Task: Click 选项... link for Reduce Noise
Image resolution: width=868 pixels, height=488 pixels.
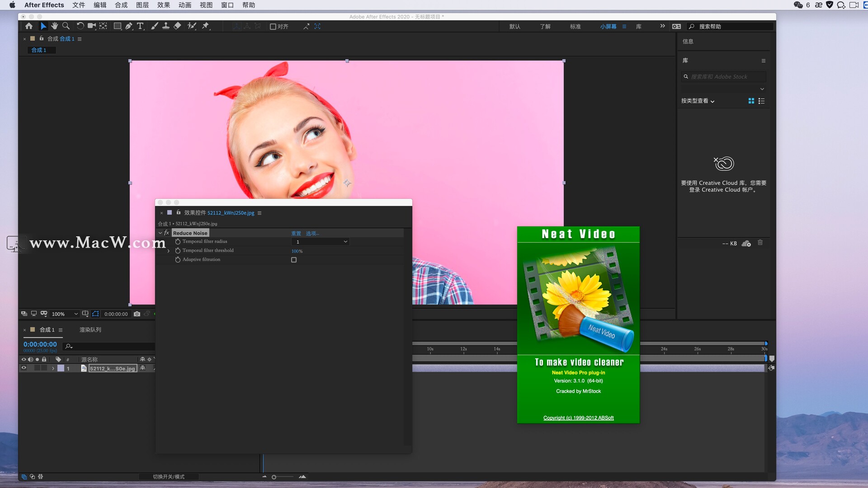Action: pyautogui.click(x=312, y=234)
